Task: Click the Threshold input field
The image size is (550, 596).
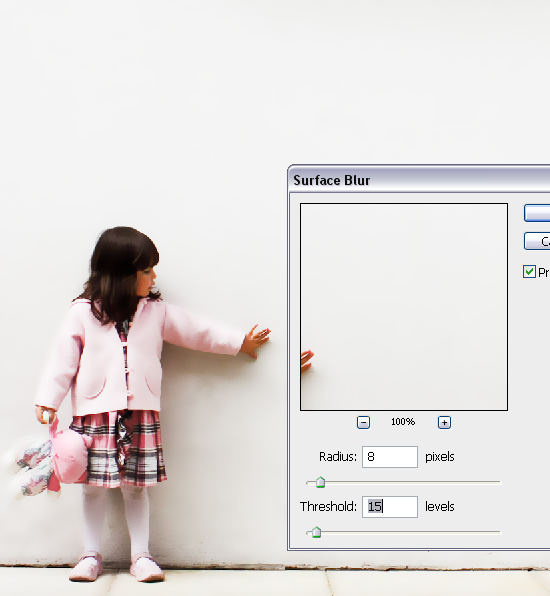Action: click(390, 507)
